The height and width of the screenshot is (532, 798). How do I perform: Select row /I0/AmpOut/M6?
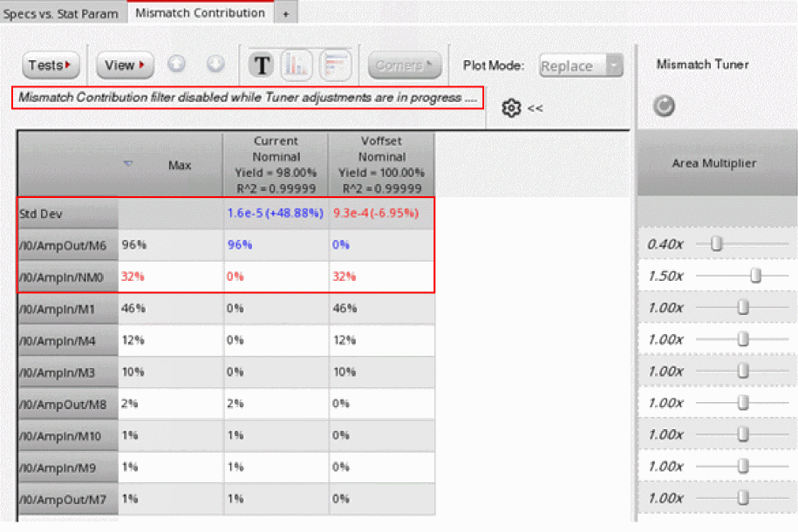click(68, 245)
